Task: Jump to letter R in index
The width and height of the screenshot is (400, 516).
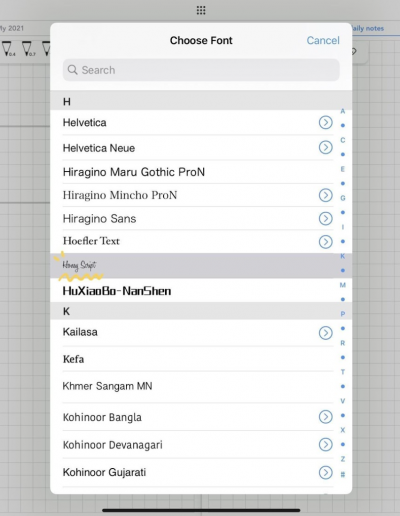Action: 342,343
